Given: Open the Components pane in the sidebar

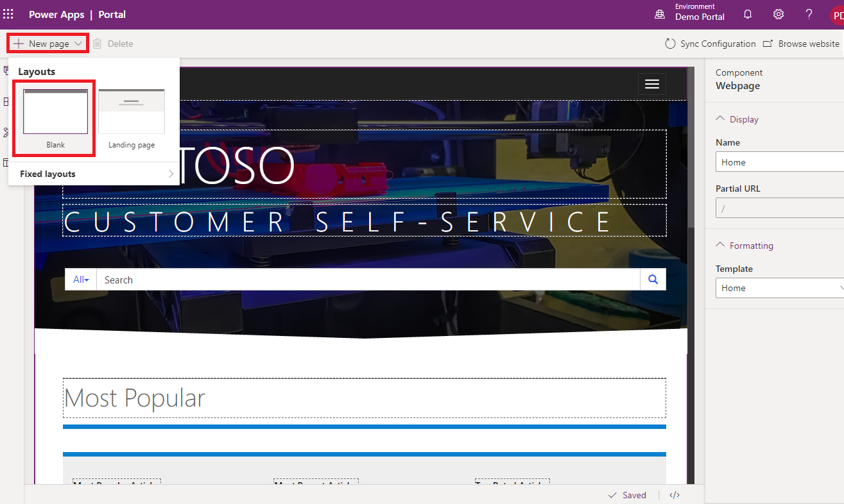Looking at the screenshot, I should 6,102.
